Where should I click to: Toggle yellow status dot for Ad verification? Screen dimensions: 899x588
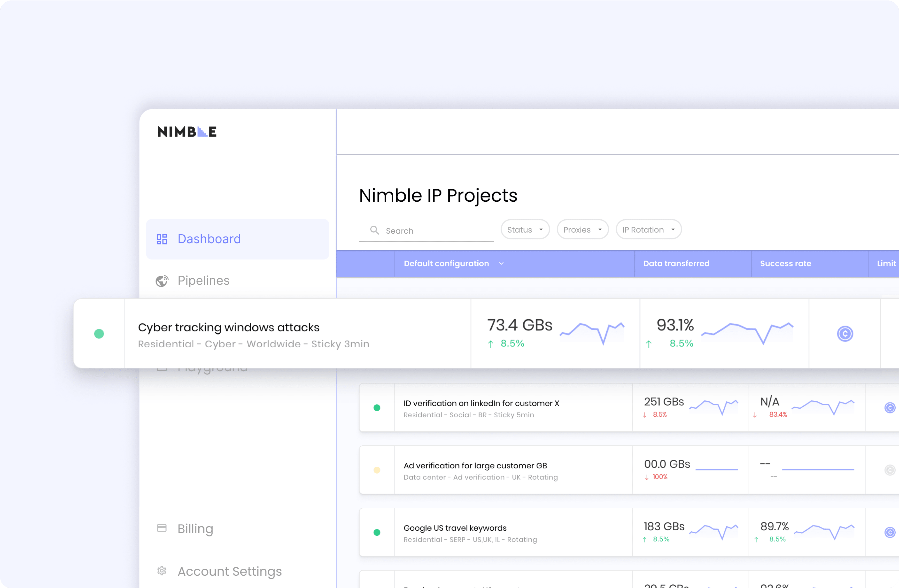pyautogui.click(x=377, y=470)
